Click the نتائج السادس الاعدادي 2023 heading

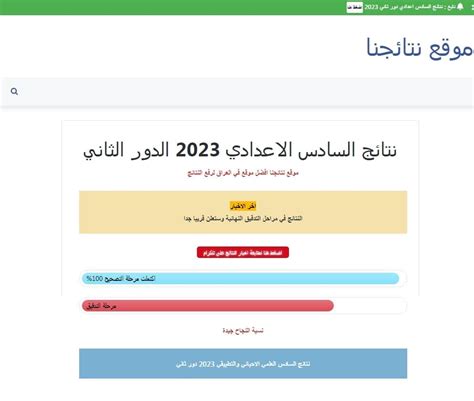pos(240,150)
